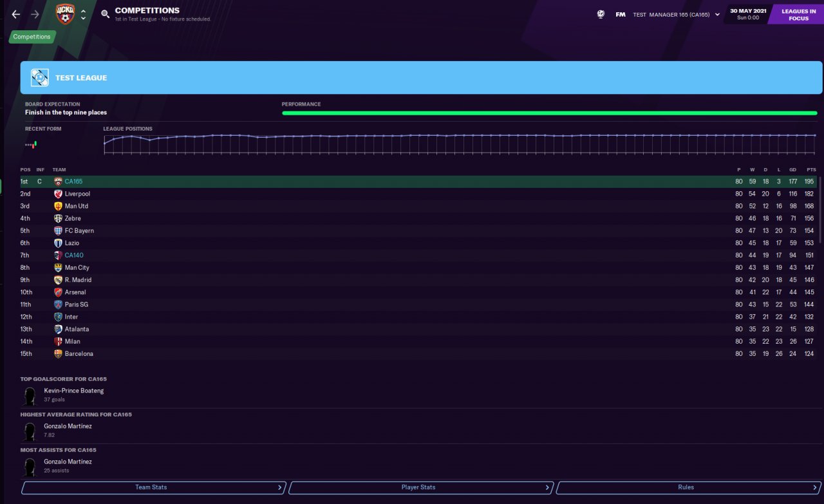Expand the club switcher chevrons
Image resolution: width=824 pixels, height=504 pixels.
pyautogui.click(x=83, y=14)
